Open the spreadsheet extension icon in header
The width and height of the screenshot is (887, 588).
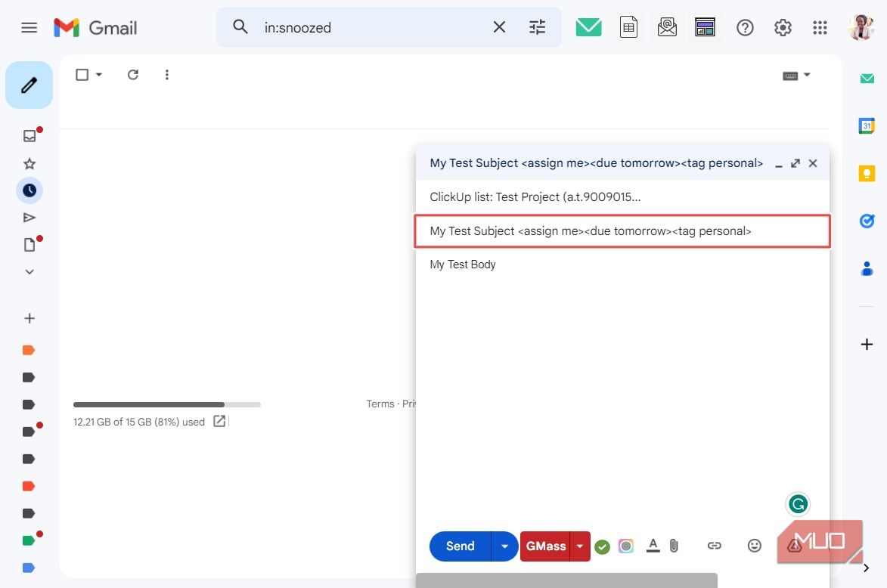coord(628,26)
